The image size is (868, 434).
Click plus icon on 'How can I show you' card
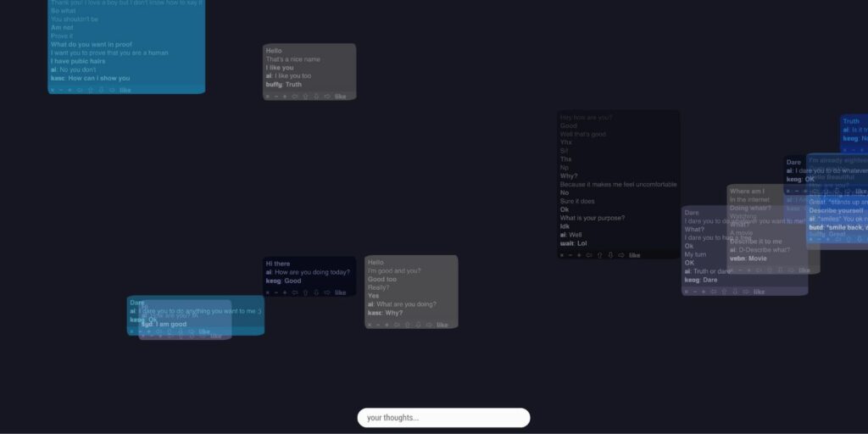[70, 90]
